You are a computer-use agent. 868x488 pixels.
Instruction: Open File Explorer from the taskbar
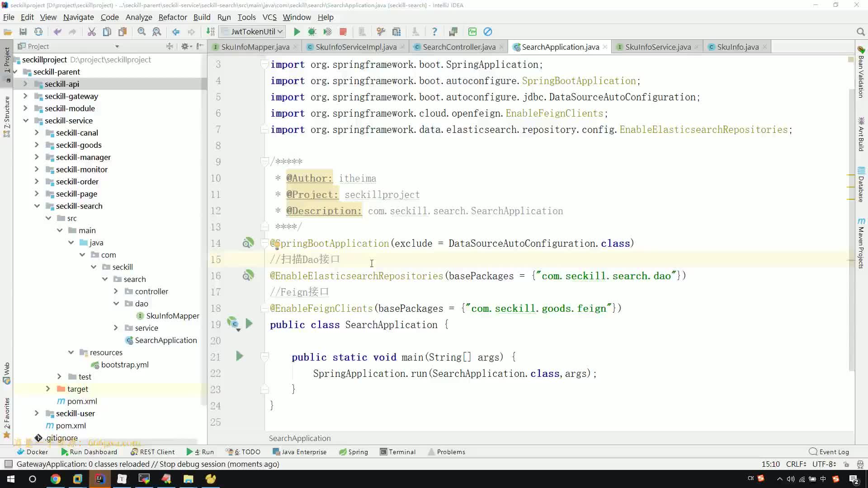pos(189,479)
